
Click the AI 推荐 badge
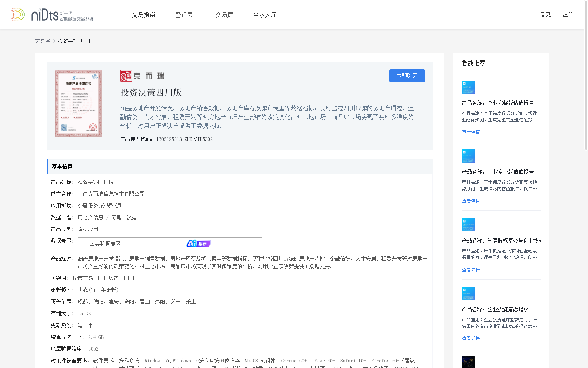coord(198,244)
